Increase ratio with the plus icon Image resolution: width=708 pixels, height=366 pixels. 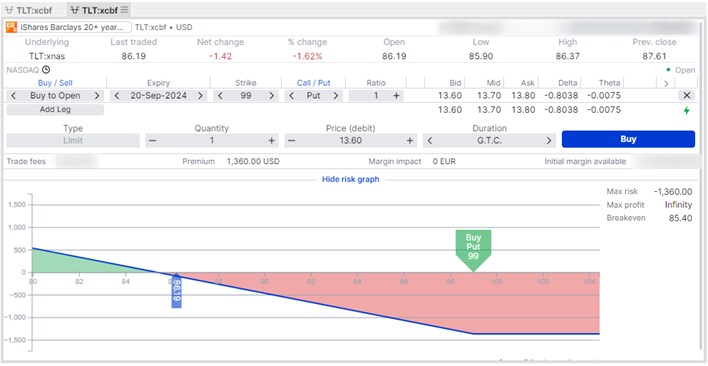[396, 96]
